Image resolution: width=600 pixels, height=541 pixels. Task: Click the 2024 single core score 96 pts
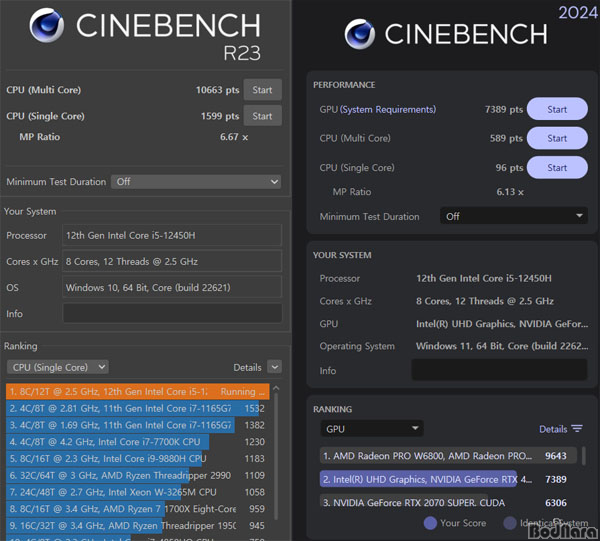509,168
